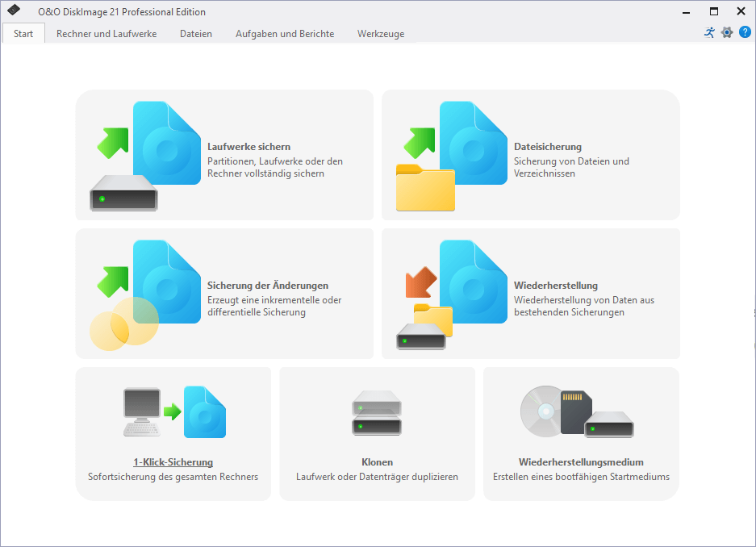Select the Laufwerke sichern heading
The height and width of the screenshot is (547, 756).
coord(249,147)
